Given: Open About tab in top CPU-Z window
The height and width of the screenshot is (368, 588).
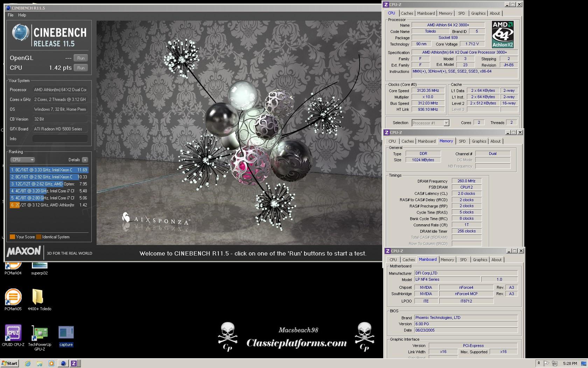Looking at the screenshot, I should pos(495,13).
